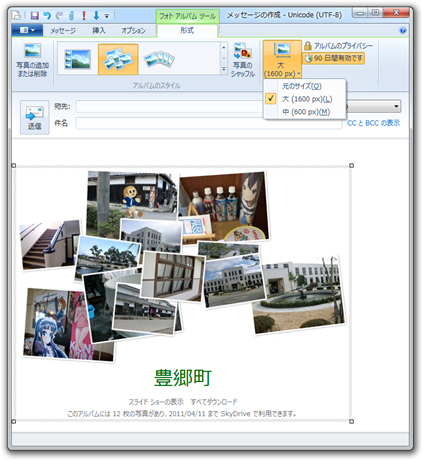Viewport: 423px width, 461px height.
Task: Click the Save icon in quick access toolbar
Action: [x=35, y=15]
